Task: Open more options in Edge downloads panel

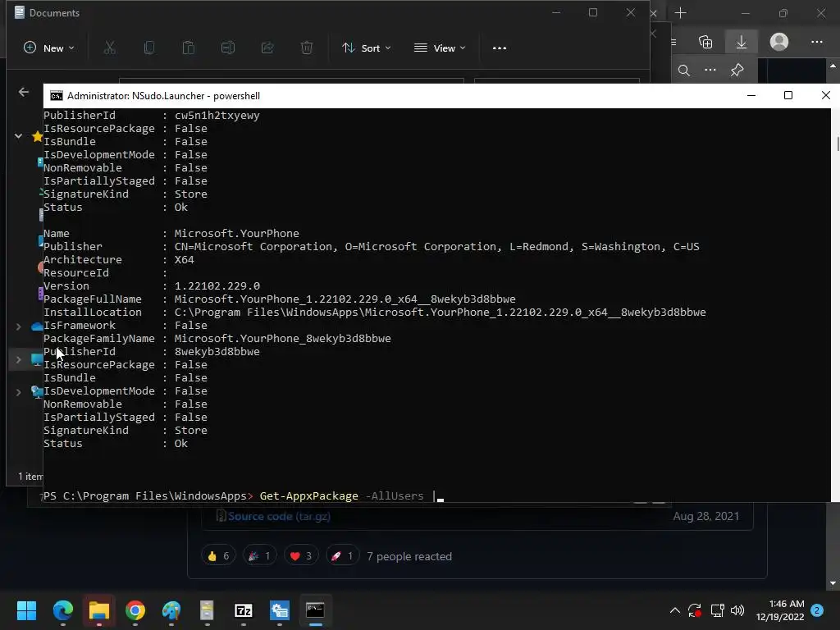Action: [710, 71]
